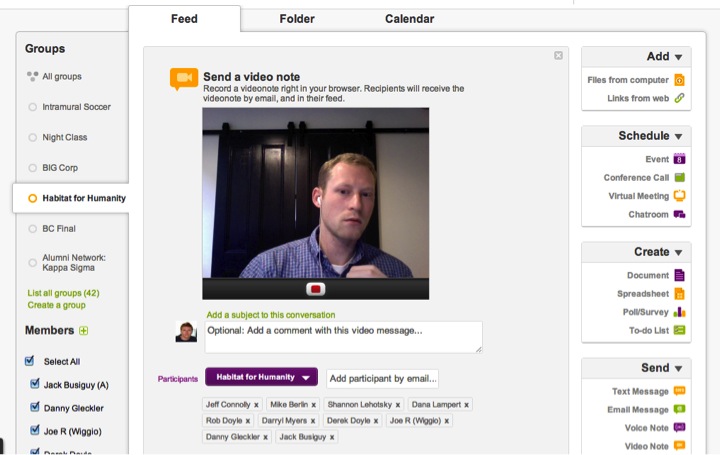Click the Virtual Meeting icon
This screenshot has height=455, width=720.
click(679, 196)
